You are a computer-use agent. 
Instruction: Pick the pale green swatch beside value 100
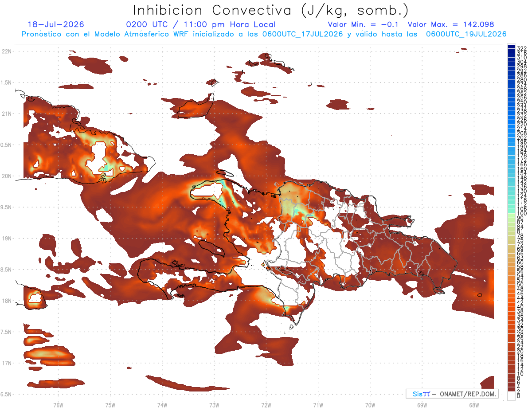tap(512, 216)
